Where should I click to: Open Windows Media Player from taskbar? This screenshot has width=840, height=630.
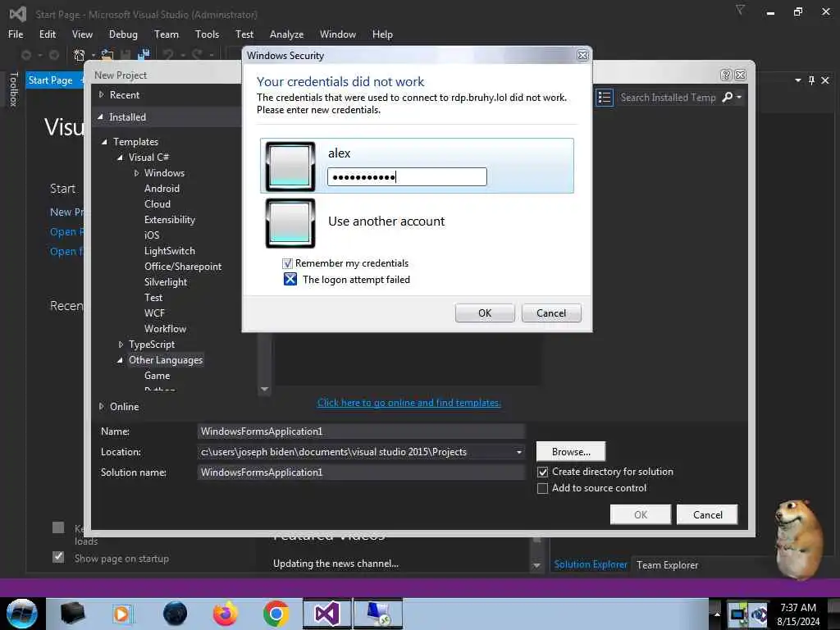tap(123, 614)
